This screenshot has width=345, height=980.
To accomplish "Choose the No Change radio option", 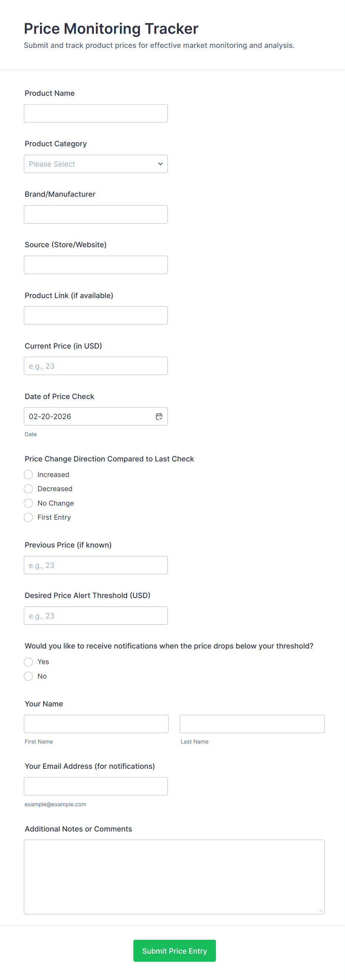I will 29,503.
